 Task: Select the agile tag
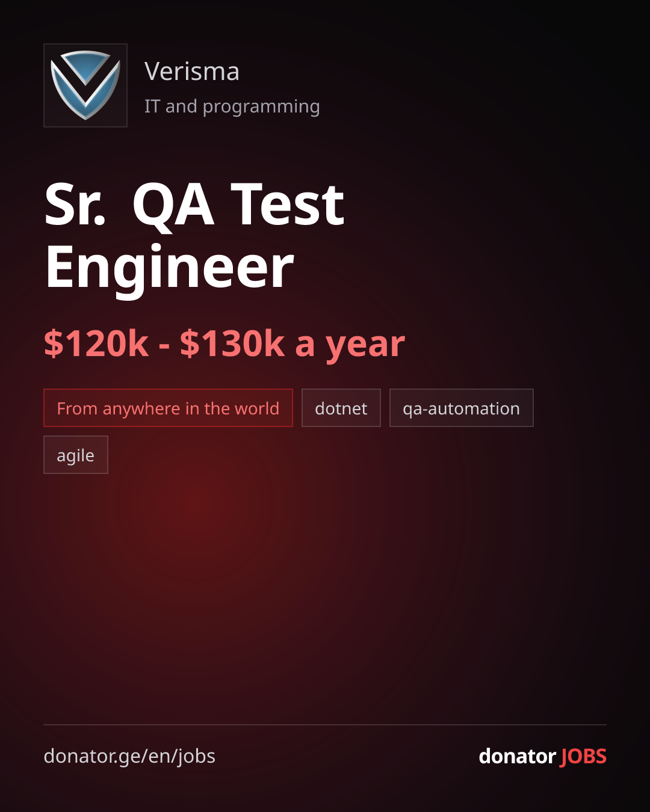click(76, 455)
